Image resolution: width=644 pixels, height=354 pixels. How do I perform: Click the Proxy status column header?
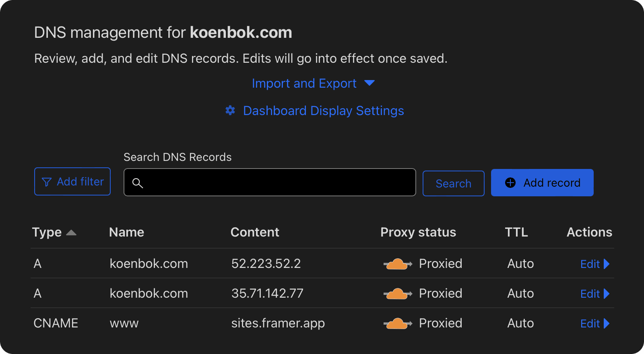(418, 232)
